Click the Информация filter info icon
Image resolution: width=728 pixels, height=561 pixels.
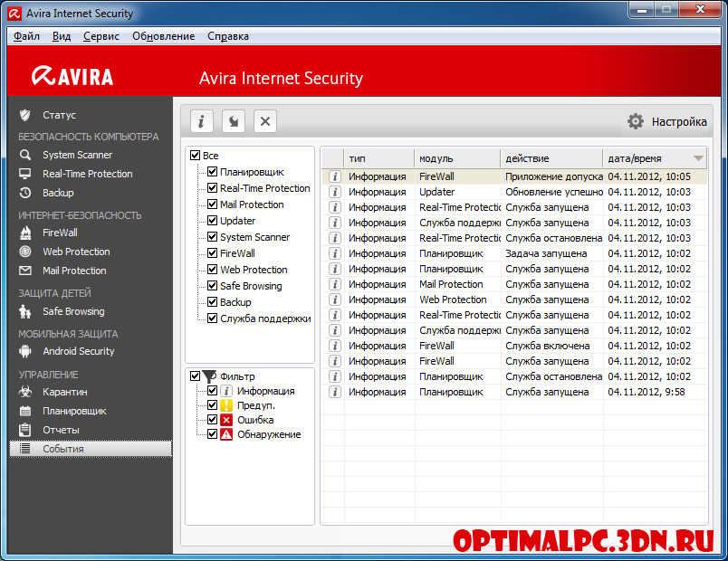pos(226,391)
